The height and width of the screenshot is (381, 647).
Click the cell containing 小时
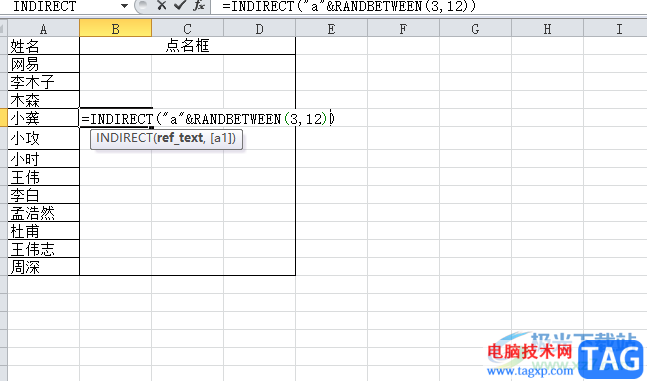tap(43, 159)
